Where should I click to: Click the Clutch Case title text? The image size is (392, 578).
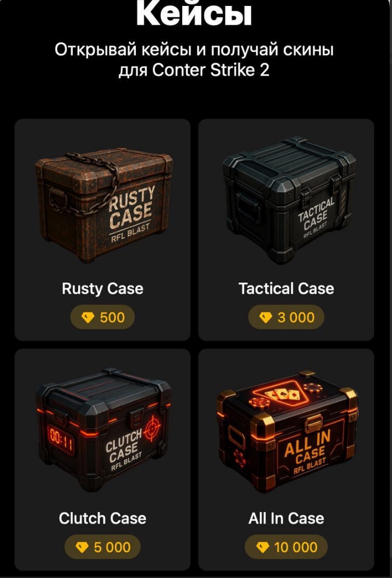102,519
